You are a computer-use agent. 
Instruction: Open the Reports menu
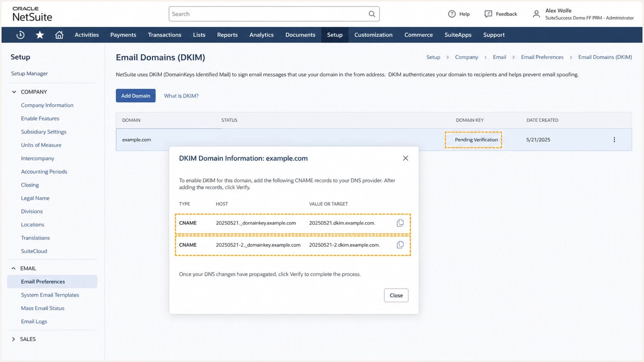point(227,35)
